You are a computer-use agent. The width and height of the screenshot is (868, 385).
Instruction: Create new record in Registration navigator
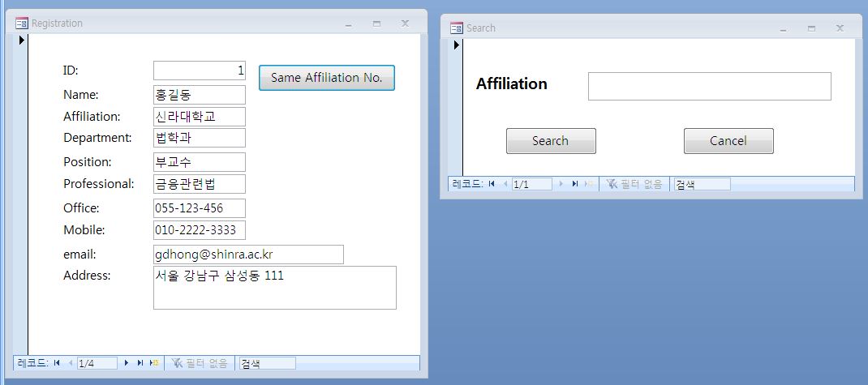tap(154, 363)
